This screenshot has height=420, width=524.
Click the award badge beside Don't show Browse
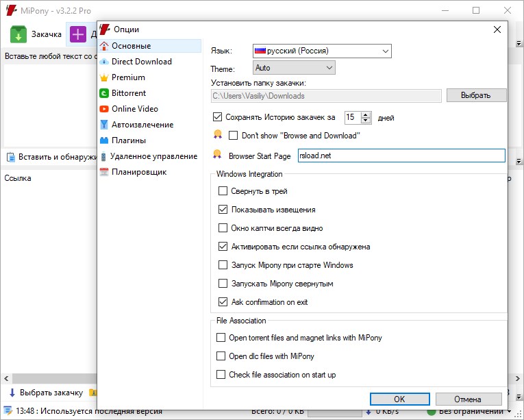pos(218,134)
